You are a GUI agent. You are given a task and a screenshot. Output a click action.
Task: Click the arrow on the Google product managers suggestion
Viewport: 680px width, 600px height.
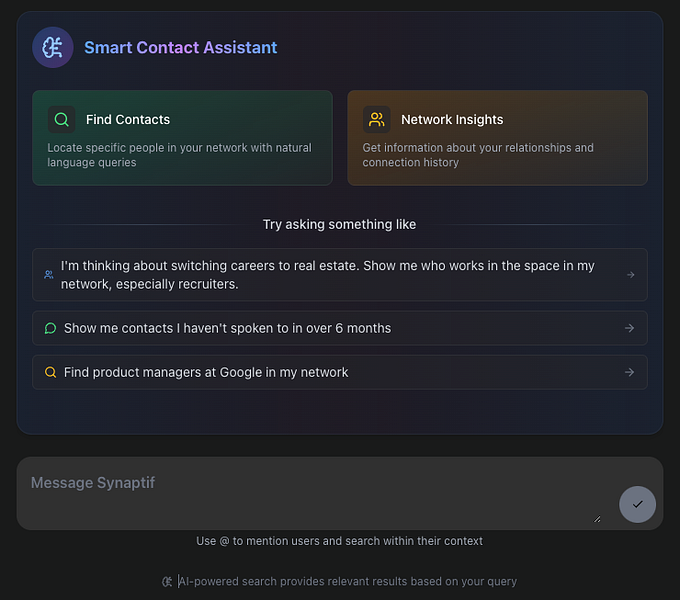(629, 372)
